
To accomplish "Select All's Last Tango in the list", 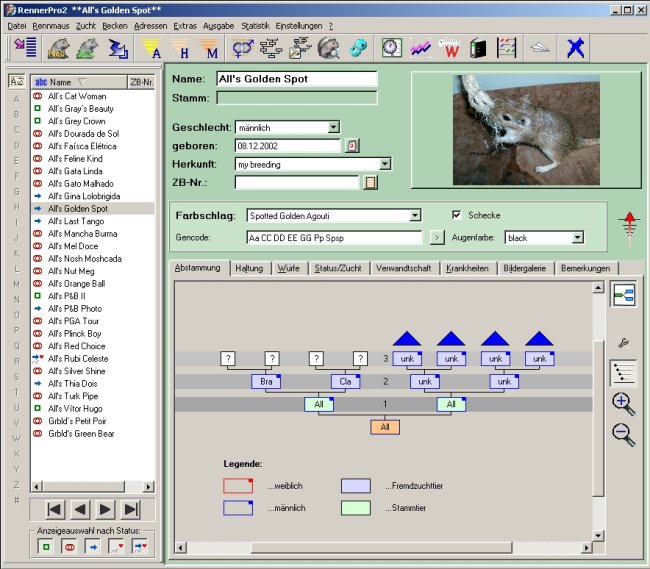I will [76, 221].
